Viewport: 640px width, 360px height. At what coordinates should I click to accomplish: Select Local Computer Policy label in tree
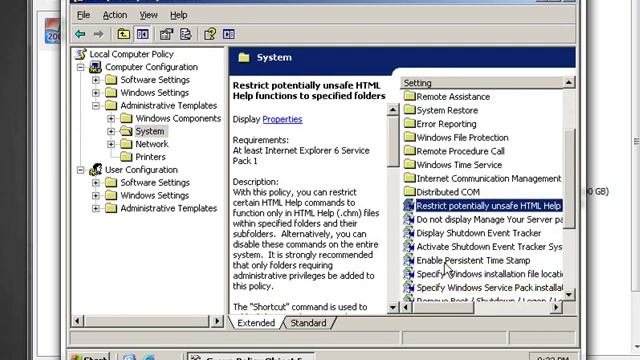pyautogui.click(x=131, y=54)
